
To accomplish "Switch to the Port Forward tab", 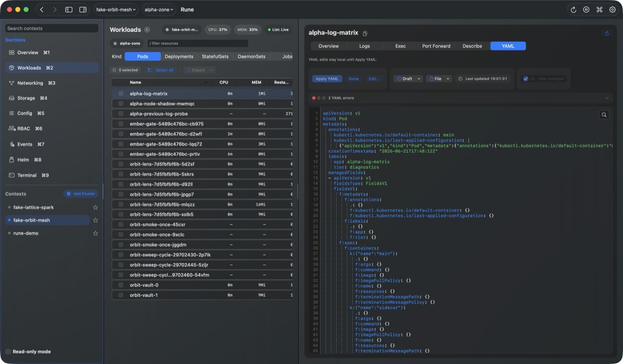I will coord(436,46).
